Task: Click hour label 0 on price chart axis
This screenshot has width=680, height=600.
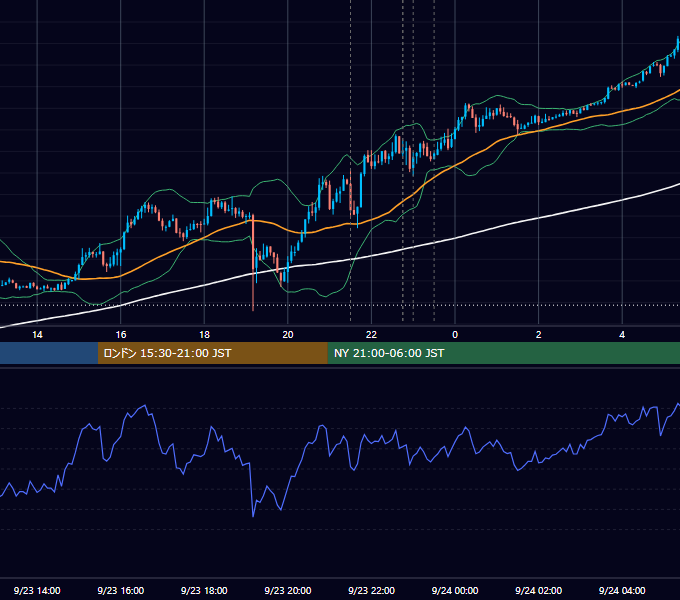Action: click(x=455, y=335)
